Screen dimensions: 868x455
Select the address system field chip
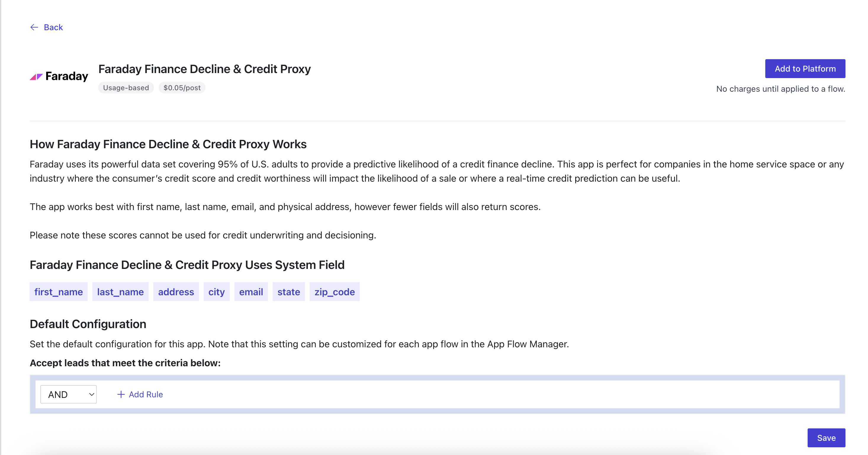pyautogui.click(x=176, y=292)
